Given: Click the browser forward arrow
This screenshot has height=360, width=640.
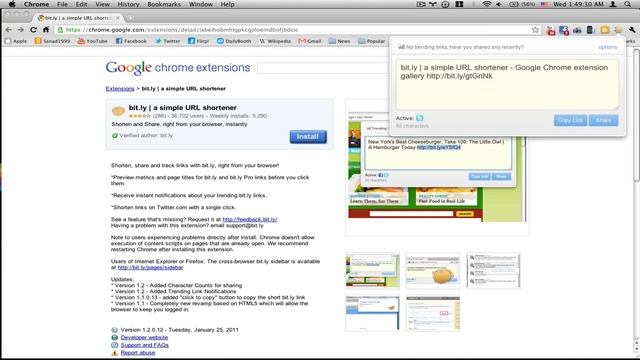Looking at the screenshot, I should 21,30.
